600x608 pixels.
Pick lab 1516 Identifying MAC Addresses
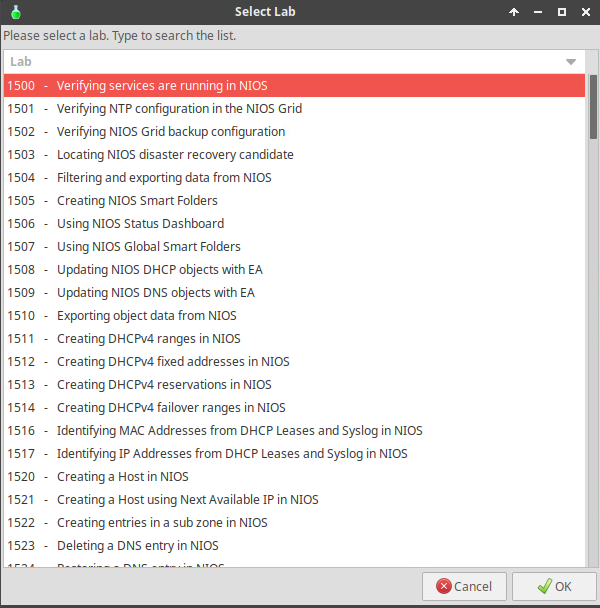294,430
